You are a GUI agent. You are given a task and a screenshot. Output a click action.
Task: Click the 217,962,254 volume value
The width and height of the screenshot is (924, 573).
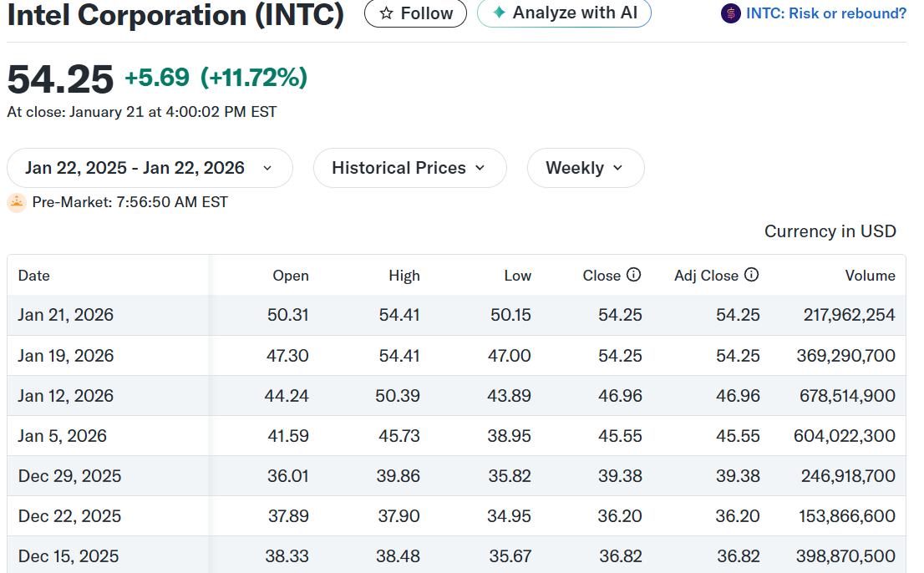[849, 315]
